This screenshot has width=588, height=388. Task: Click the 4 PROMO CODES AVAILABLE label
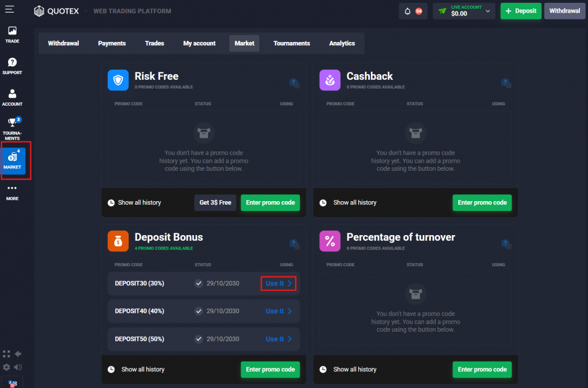164,248
